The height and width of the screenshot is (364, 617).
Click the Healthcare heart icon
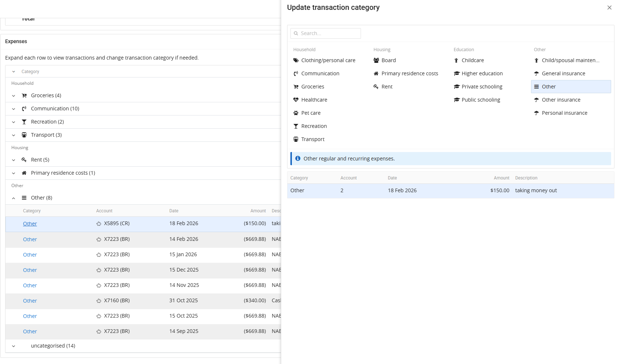296,100
